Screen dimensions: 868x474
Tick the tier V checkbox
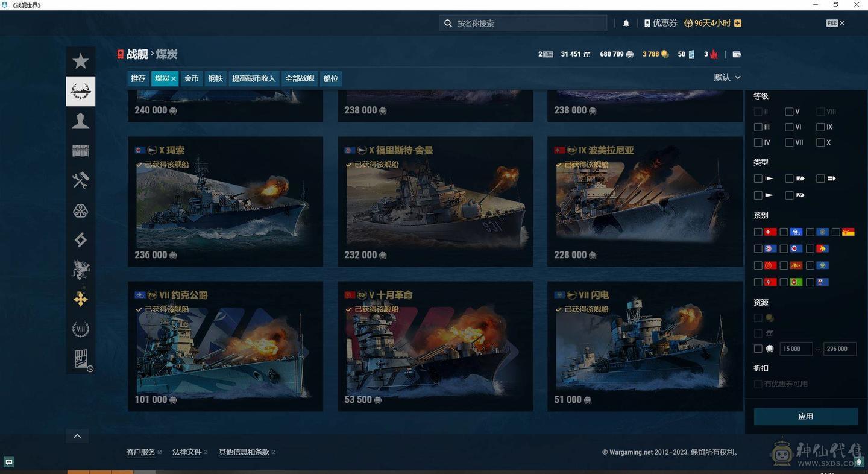[x=789, y=112]
